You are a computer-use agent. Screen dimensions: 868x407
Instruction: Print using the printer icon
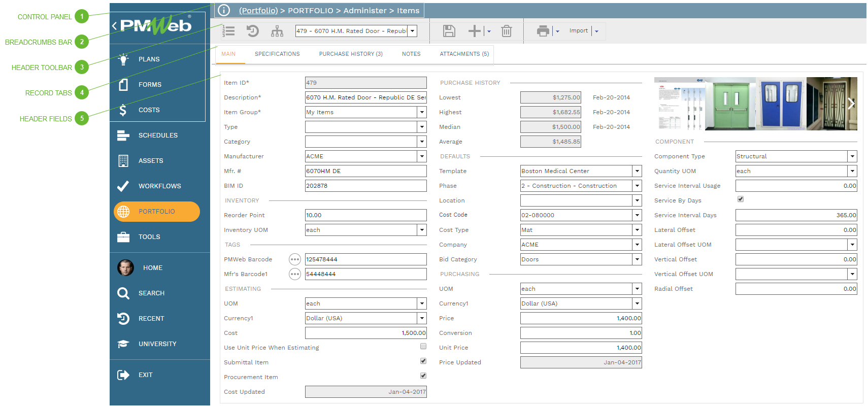coord(543,31)
